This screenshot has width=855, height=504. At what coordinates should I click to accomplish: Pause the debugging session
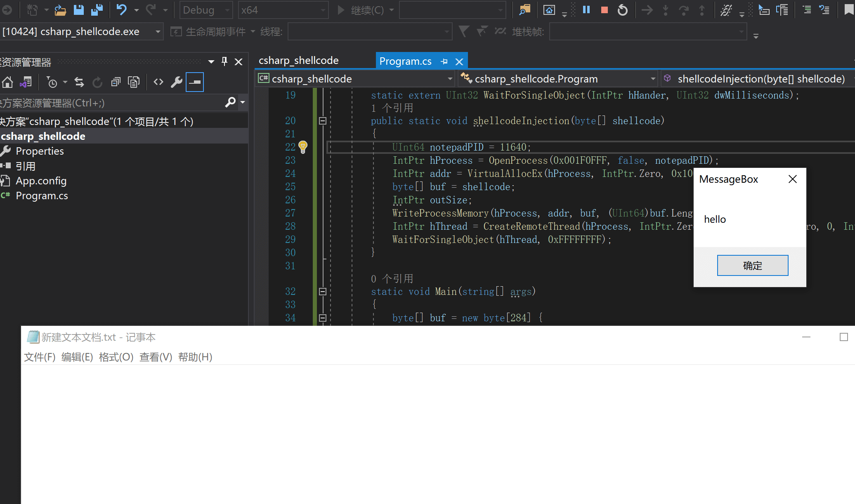pos(586,10)
